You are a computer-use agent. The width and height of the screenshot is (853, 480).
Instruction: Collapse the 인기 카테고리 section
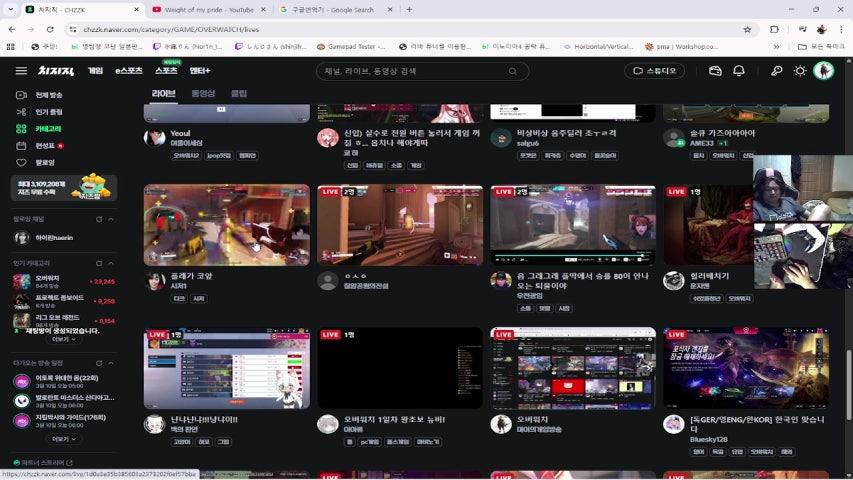111,263
